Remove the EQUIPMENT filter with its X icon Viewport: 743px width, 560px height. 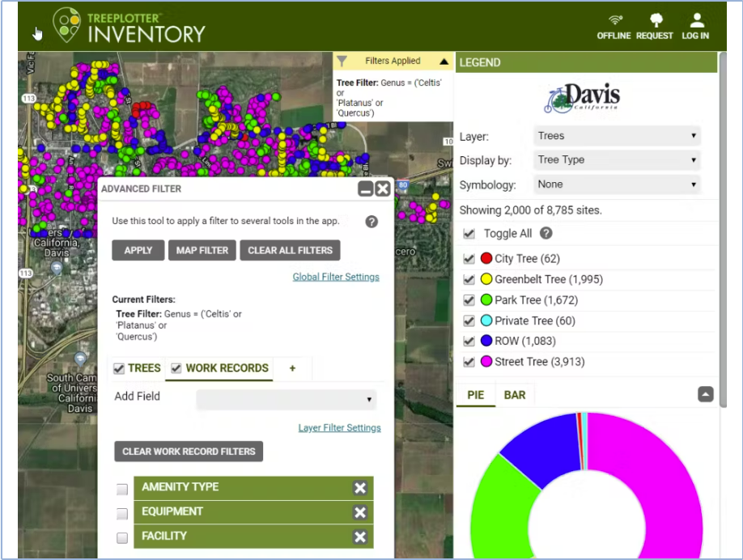pyautogui.click(x=359, y=512)
